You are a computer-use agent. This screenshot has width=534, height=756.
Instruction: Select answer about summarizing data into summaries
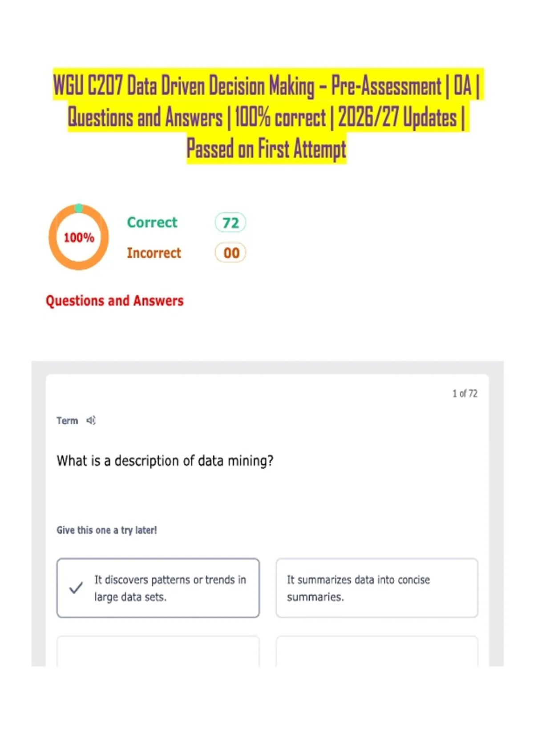[x=377, y=588]
